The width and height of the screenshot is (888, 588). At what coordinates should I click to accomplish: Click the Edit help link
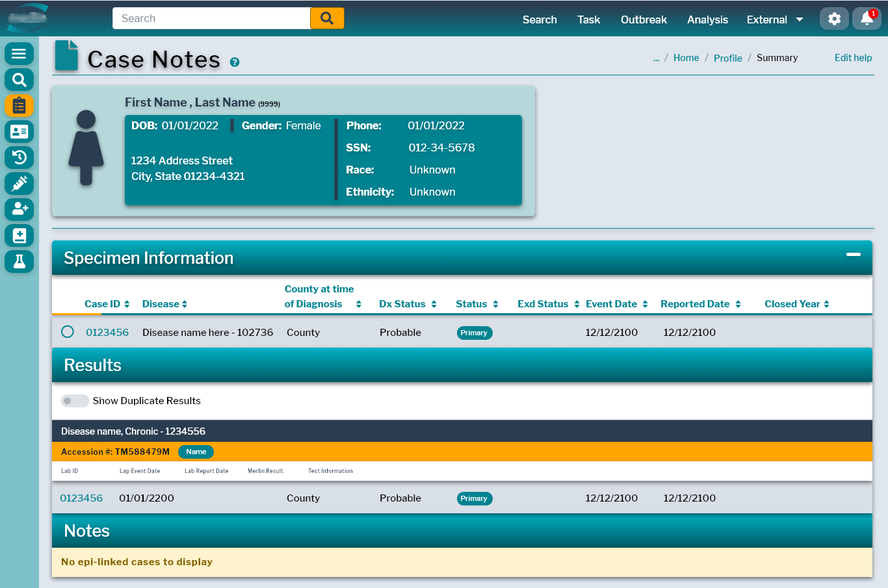[853, 58]
